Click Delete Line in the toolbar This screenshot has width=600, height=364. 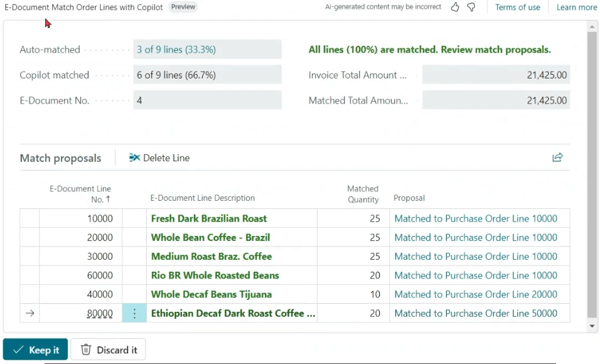tap(159, 158)
